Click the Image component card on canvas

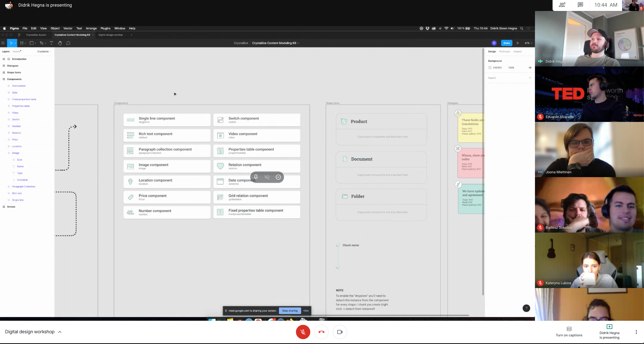click(166, 166)
